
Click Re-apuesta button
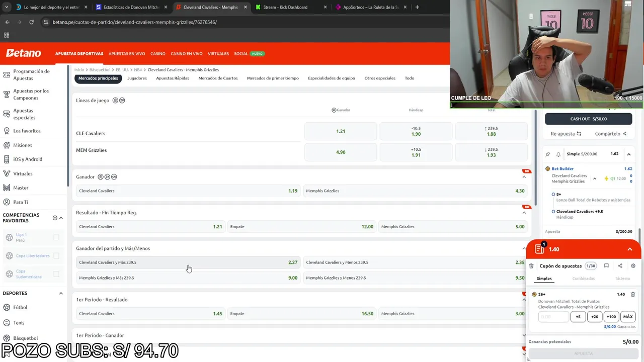(x=566, y=134)
